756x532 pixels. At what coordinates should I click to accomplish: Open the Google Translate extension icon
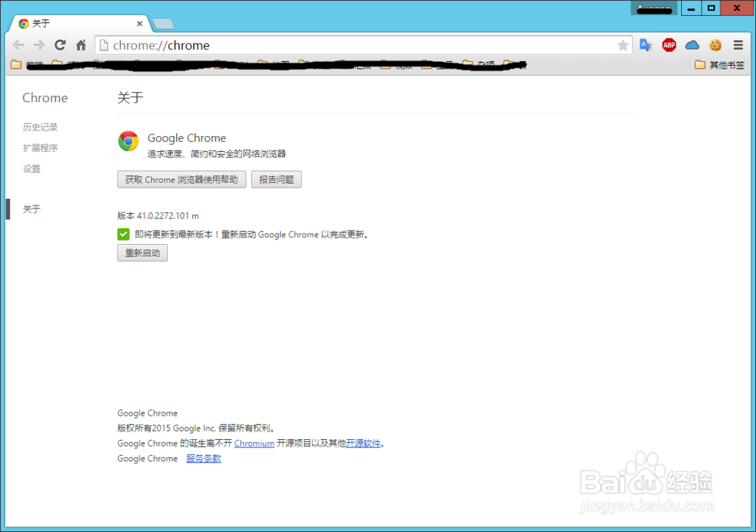pyautogui.click(x=646, y=45)
